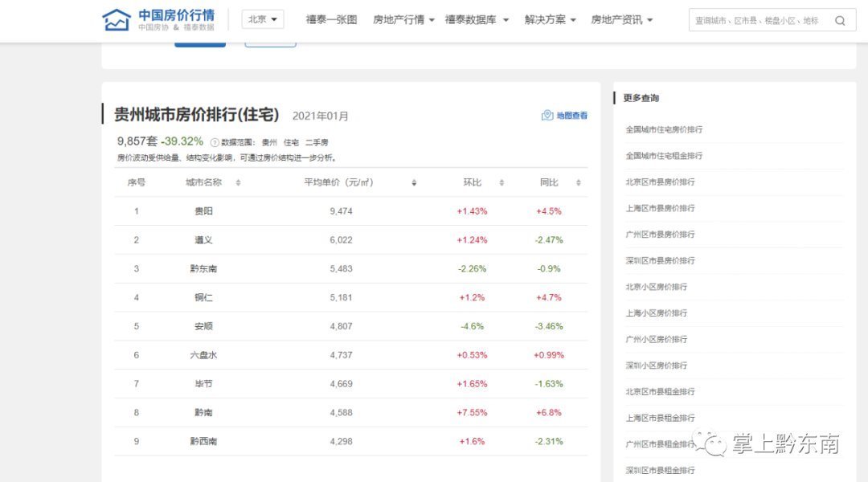Click the average price value 5,483
Screen dimensions: 868x482
(x=341, y=268)
